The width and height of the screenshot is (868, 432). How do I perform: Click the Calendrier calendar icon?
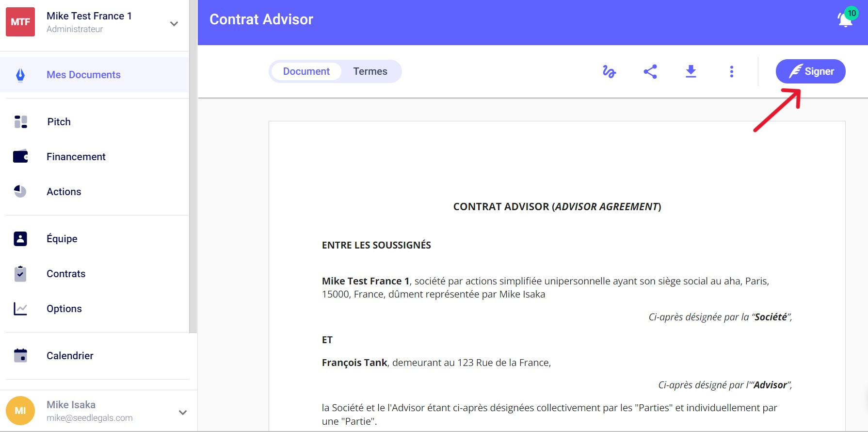[20, 356]
